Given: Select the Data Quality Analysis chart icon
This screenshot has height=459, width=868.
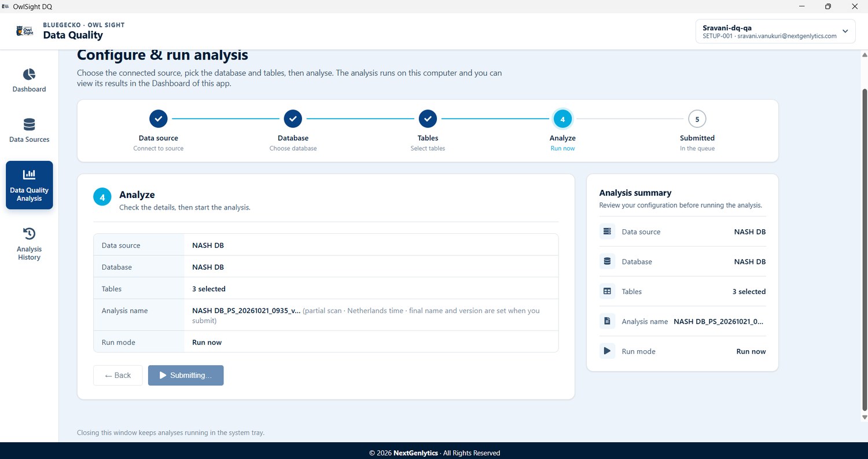Looking at the screenshot, I should point(29,174).
